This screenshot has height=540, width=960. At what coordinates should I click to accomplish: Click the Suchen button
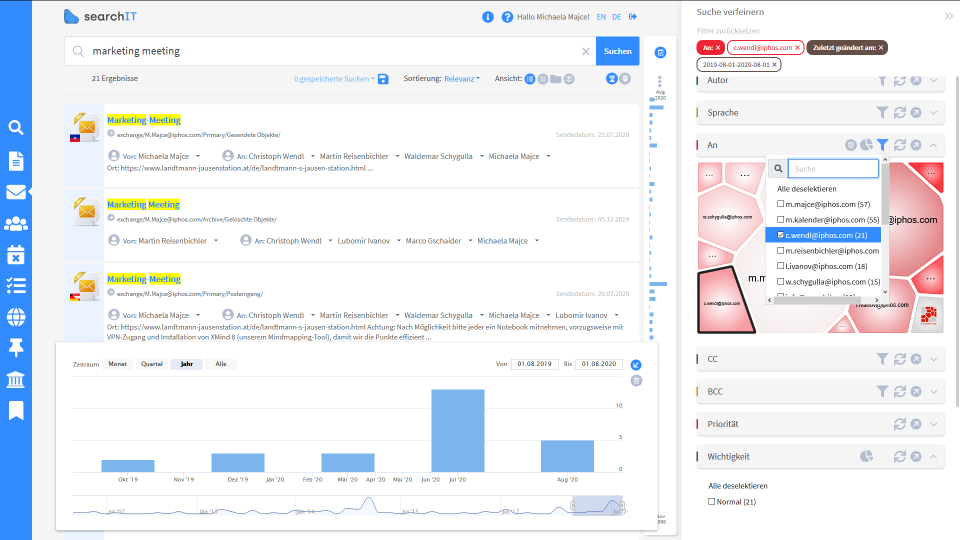[x=618, y=51]
